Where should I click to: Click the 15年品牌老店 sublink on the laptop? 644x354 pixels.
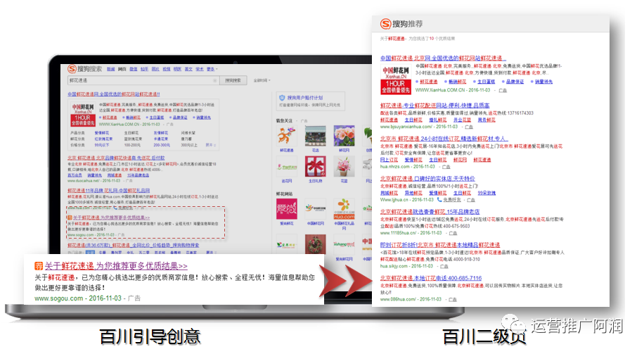pyautogui.click(x=138, y=175)
